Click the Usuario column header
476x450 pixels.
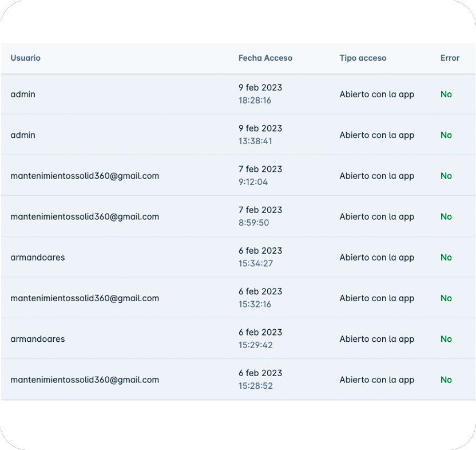tap(26, 58)
